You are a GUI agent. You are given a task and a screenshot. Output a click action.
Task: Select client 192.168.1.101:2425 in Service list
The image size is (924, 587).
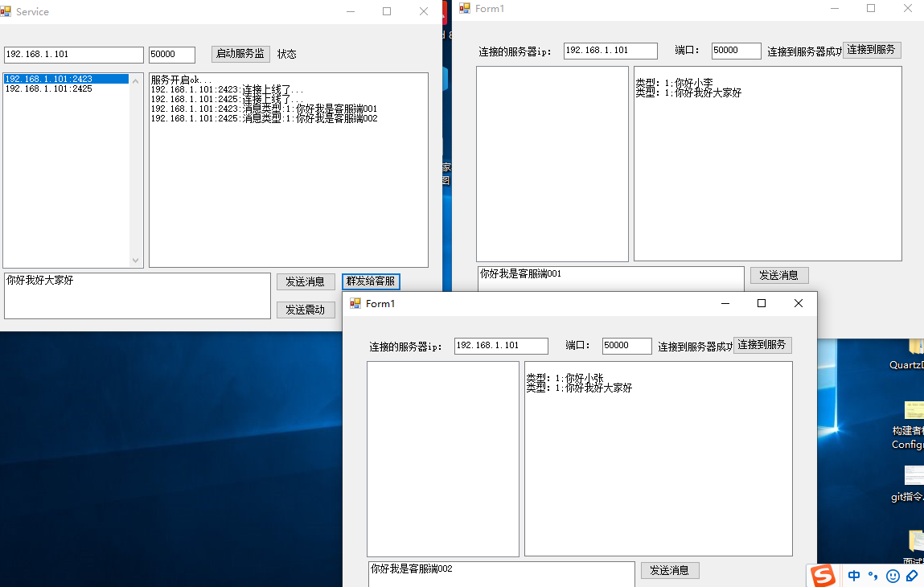click(x=66, y=89)
